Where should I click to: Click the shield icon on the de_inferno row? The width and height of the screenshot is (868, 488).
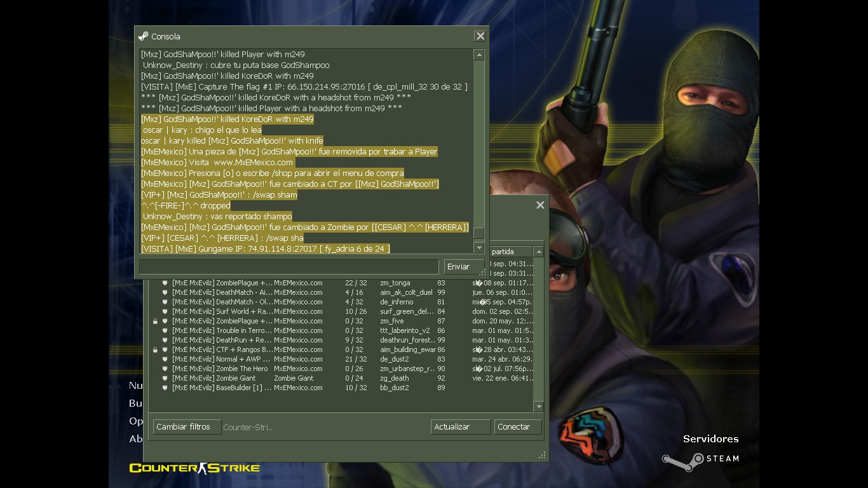pos(165,302)
